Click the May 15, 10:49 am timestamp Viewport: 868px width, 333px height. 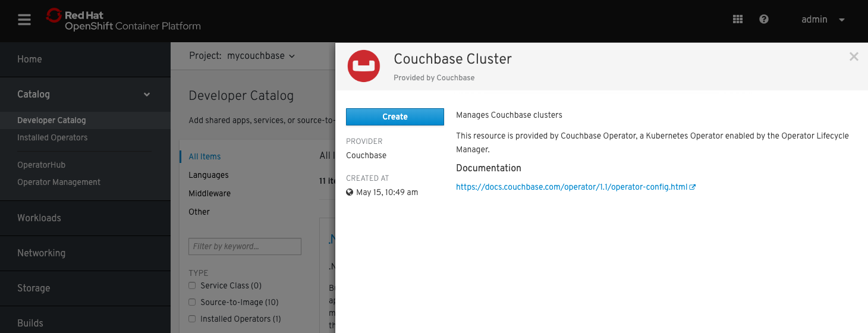coord(387,193)
